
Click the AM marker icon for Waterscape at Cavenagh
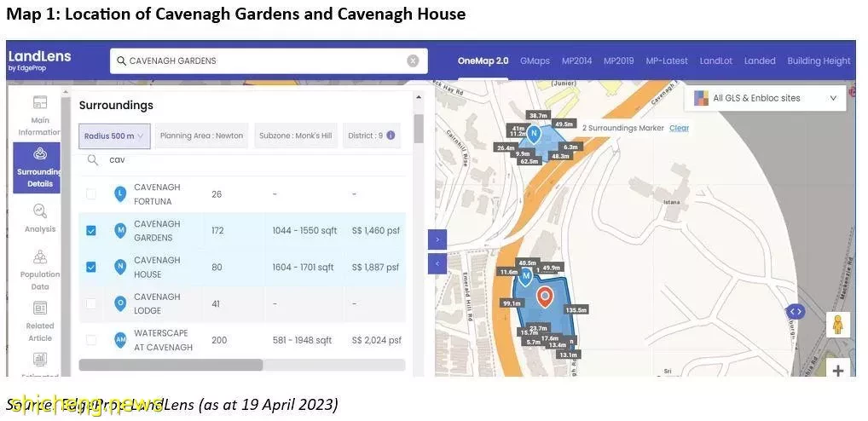(120, 340)
